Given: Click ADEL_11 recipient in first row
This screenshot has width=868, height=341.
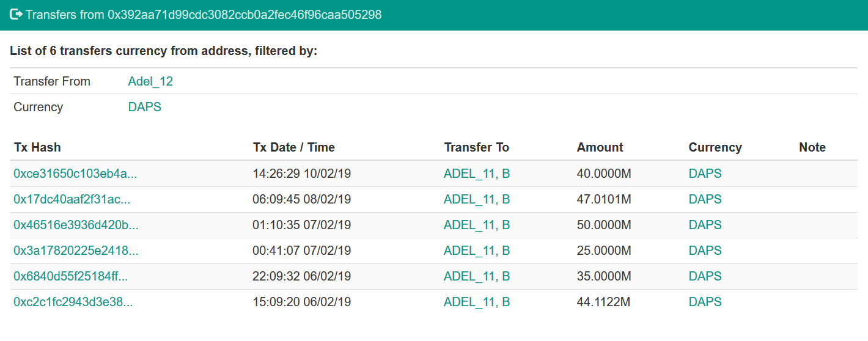Looking at the screenshot, I should [469, 174].
